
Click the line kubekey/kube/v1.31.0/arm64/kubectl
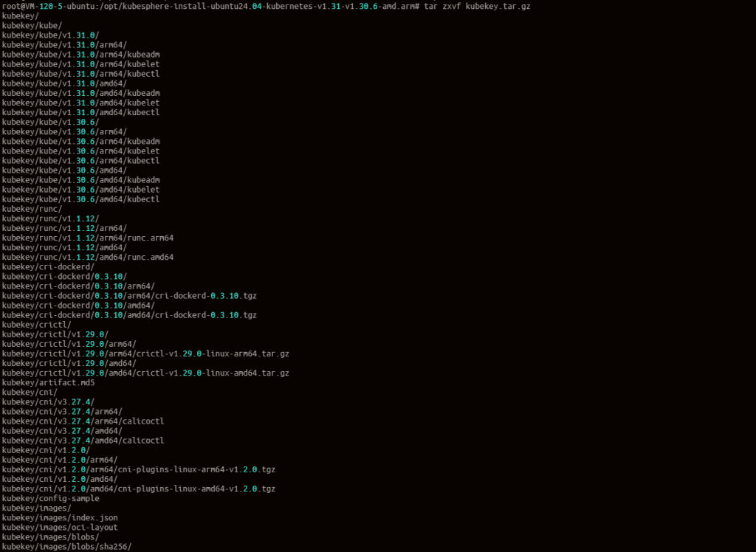(81, 74)
